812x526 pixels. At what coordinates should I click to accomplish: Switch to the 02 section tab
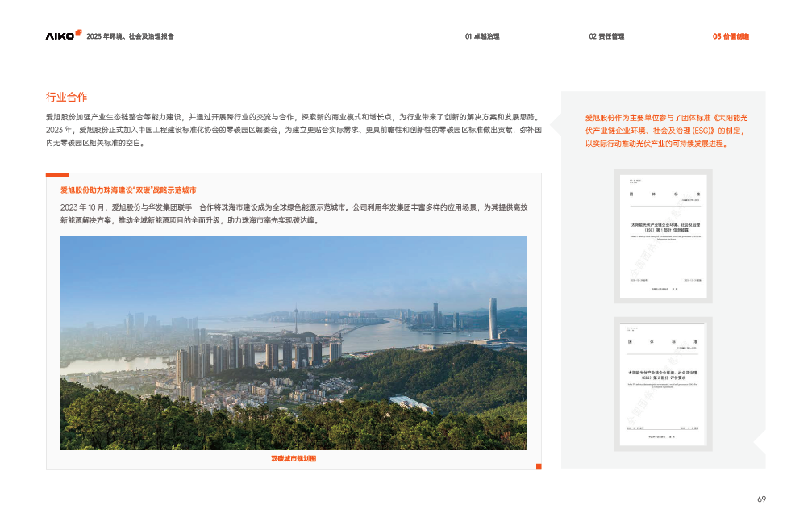point(606,36)
